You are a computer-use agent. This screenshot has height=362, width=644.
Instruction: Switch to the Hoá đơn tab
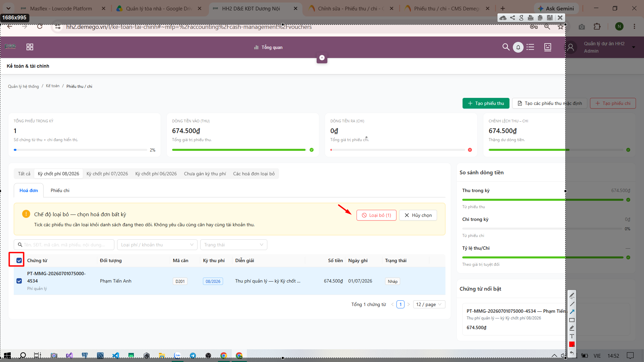pyautogui.click(x=29, y=190)
